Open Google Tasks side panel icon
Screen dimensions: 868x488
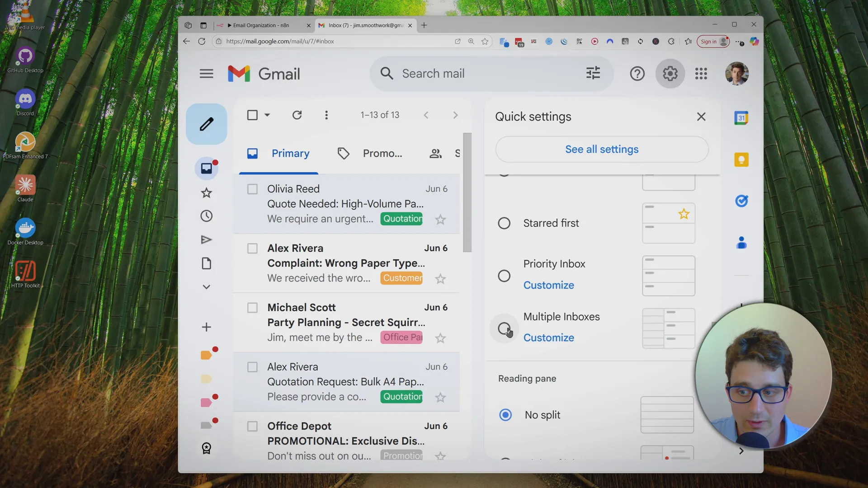point(741,201)
